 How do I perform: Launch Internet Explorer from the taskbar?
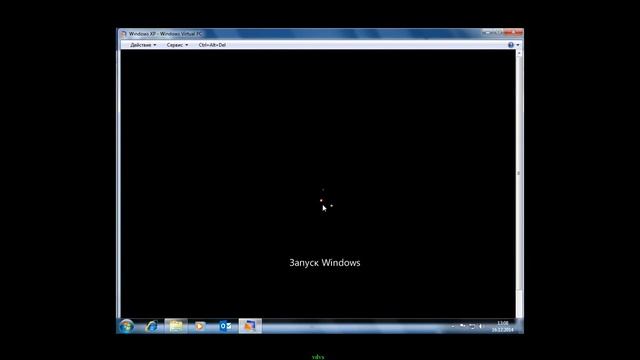[152, 326]
